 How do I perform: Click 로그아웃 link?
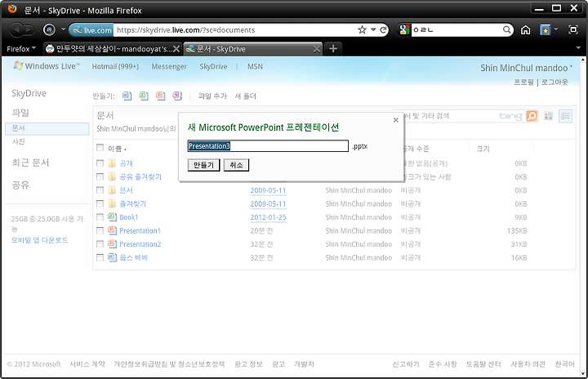(x=555, y=82)
